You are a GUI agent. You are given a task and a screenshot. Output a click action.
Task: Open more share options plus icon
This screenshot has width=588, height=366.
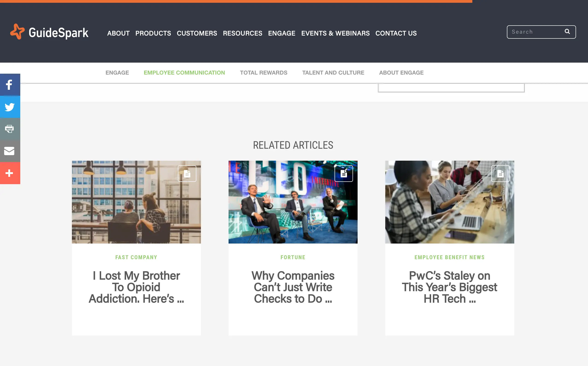coord(10,173)
